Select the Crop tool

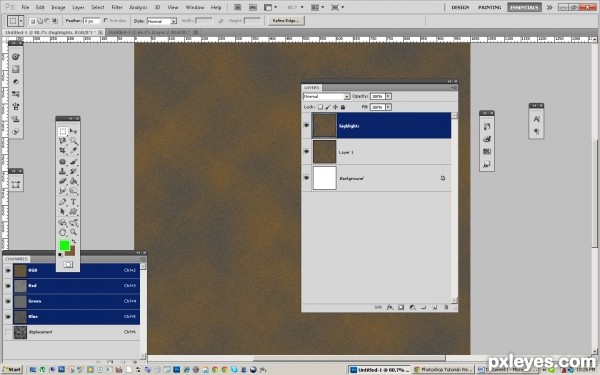(63, 151)
